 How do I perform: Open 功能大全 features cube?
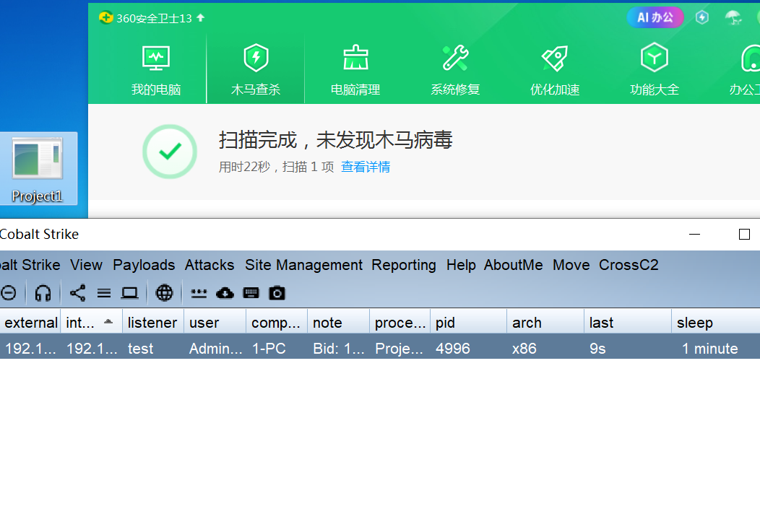coord(655,70)
